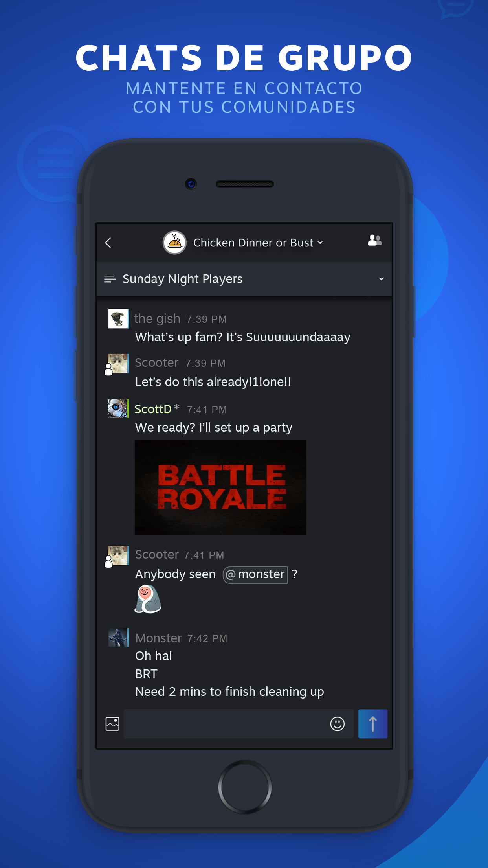This screenshot has width=488, height=868.
Task: Select the gish username
Action: click(x=157, y=319)
